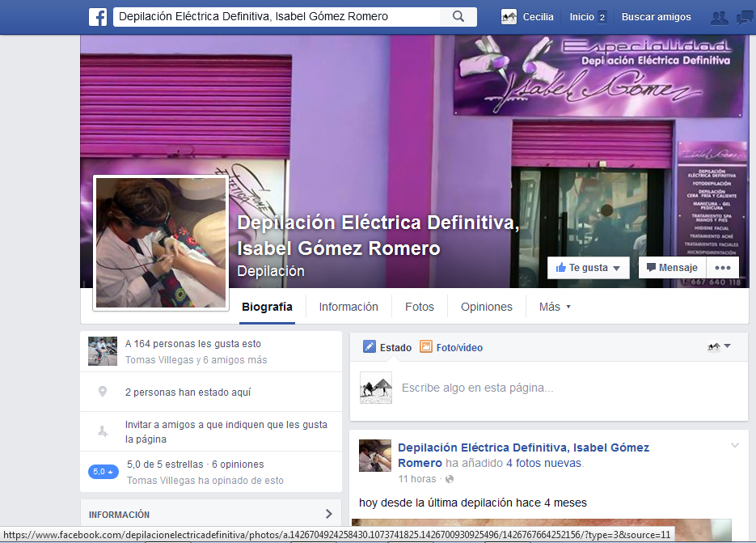756x543 pixels.
Task: Click the search magnifying glass button
Action: [x=458, y=17]
